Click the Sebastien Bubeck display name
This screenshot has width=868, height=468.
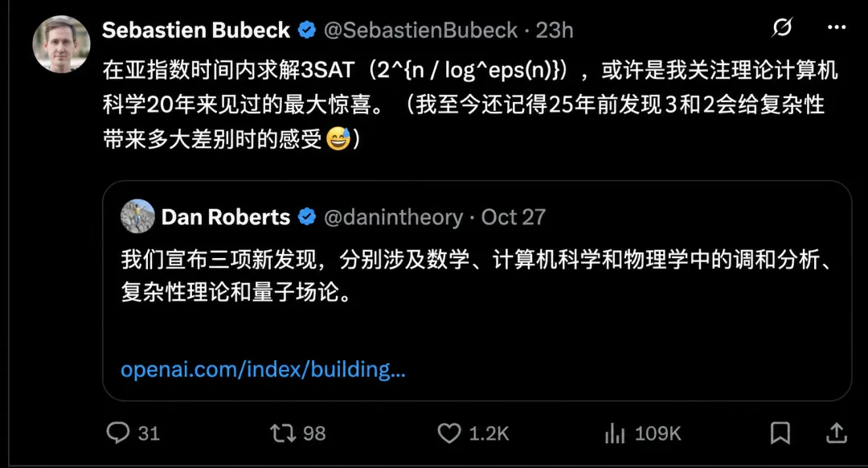(x=196, y=30)
